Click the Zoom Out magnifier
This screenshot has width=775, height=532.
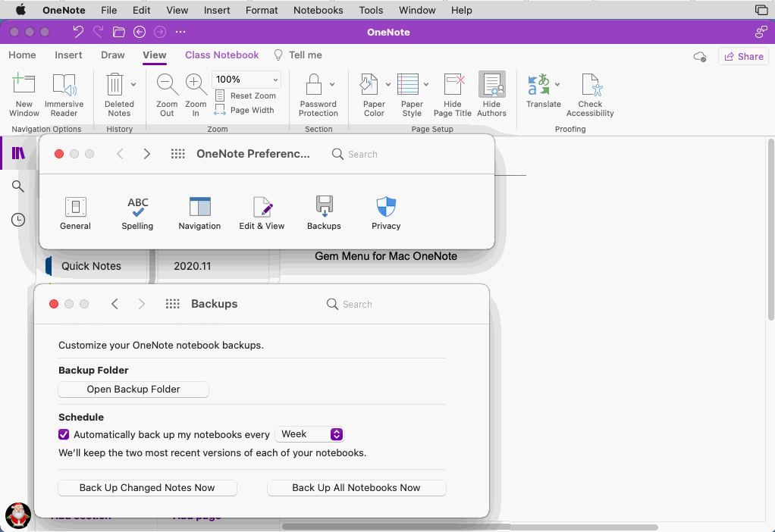[x=167, y=84]
